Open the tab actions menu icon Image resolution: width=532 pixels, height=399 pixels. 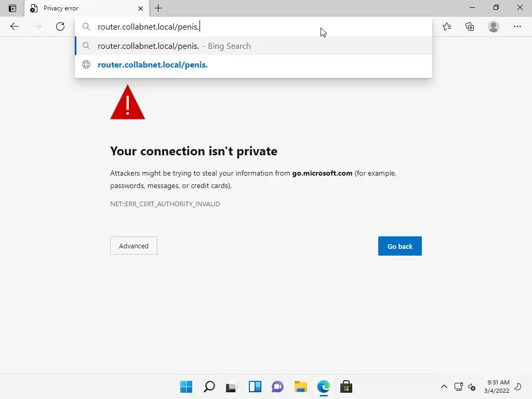click(12, 8)
